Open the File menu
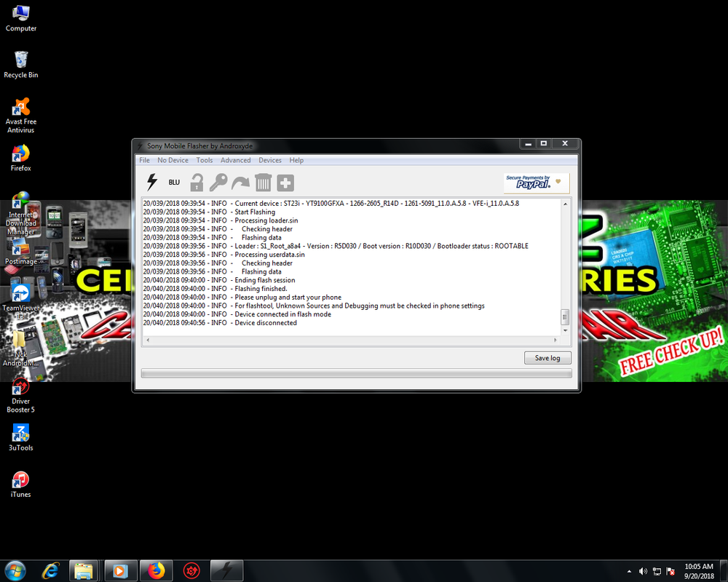Viewport: 728px width, 582px height. click(x=144, y=160)
